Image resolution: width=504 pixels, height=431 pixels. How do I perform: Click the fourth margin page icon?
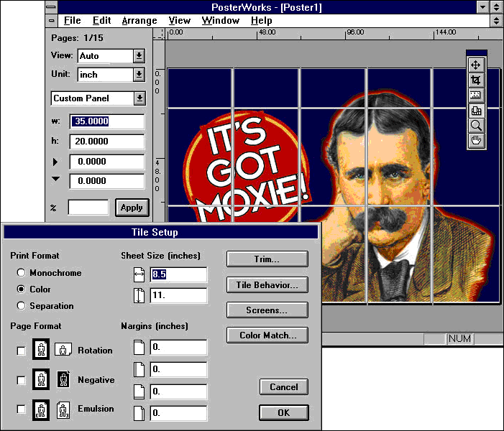[x=139, y=413]
